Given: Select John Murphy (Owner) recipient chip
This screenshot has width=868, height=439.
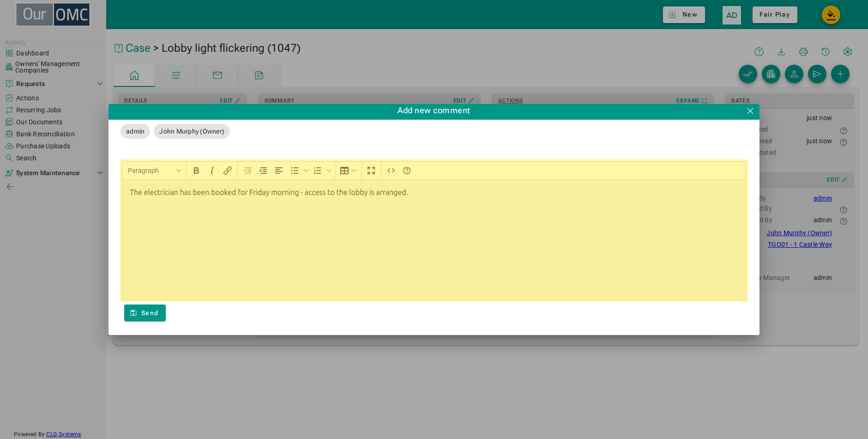Looking at the screenshot, I should coord(192,131).
